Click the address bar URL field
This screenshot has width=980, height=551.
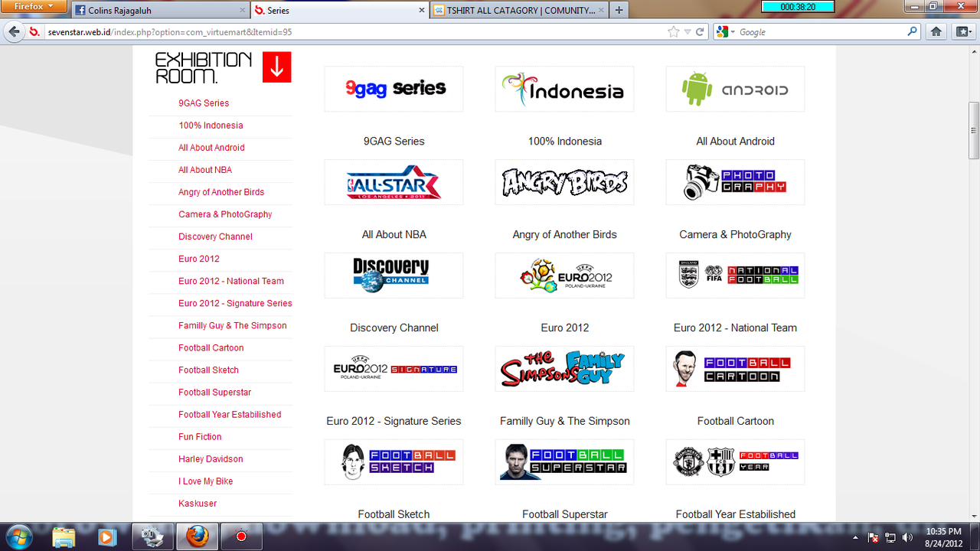click(352, 32)
